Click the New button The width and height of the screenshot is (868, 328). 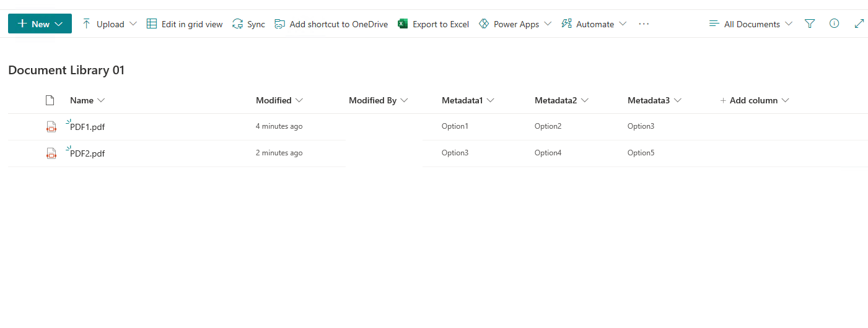(x=40, y=24)
